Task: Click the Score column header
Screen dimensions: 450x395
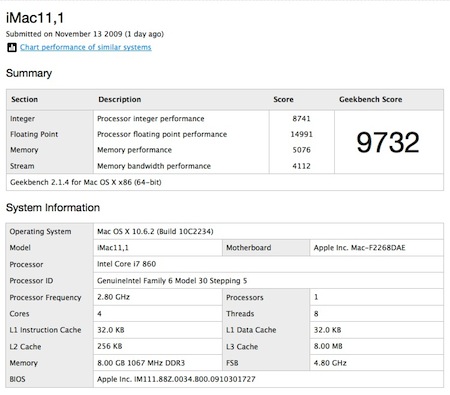Action: click(283, 99)
